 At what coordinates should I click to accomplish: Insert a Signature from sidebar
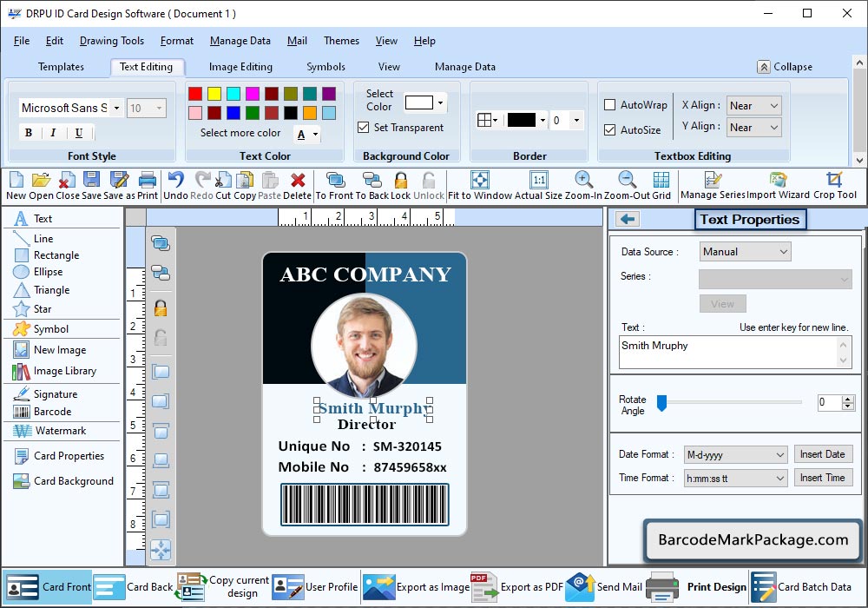pos(45,393)
